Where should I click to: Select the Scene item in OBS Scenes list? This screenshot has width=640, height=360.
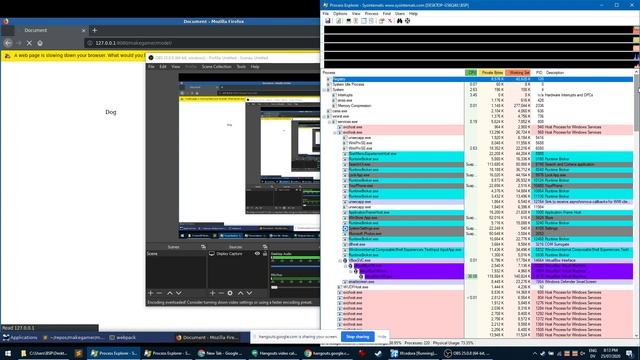tap(176, 253)
